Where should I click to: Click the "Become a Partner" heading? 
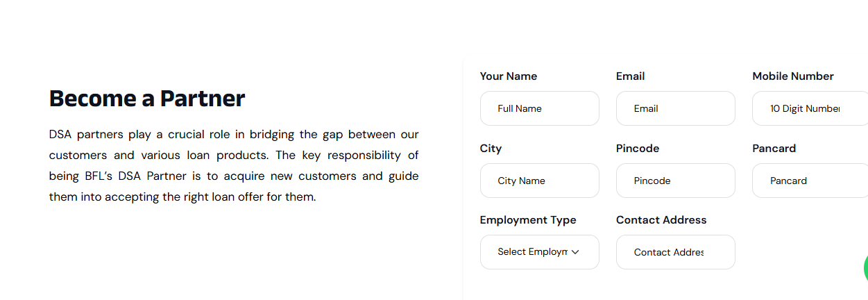pos(147,99)
